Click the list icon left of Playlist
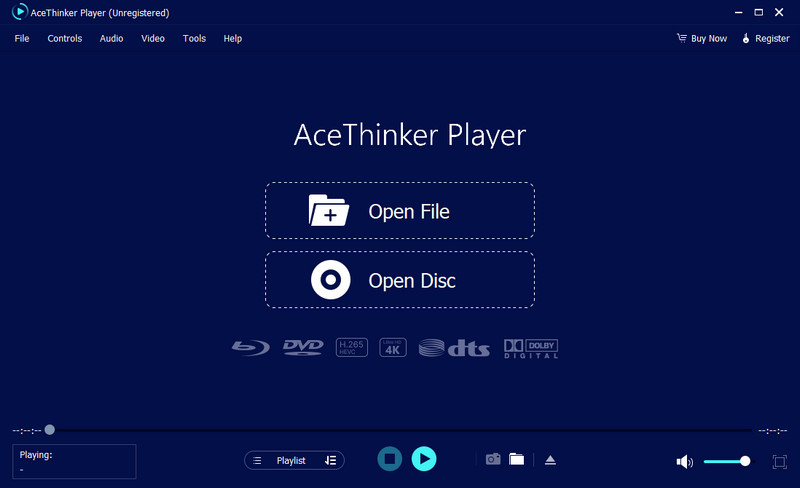Viewport: 800px width, 488px height. click(x=257, y=460)
